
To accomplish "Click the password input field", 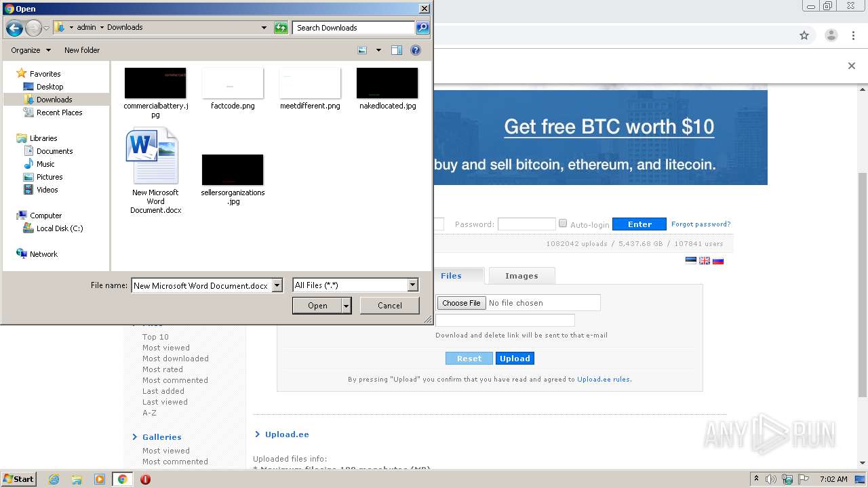I will tap(527, 224).
